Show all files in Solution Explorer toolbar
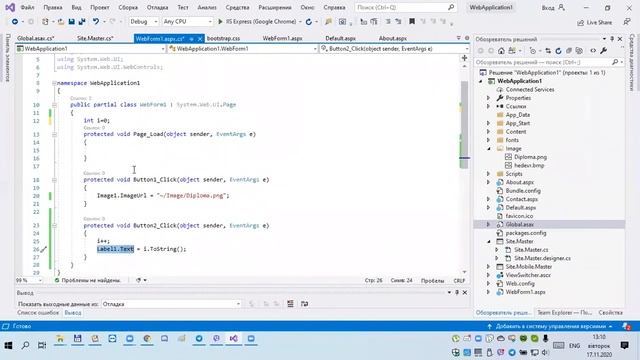Screen dimensions: 640x360 coord(579,51)
